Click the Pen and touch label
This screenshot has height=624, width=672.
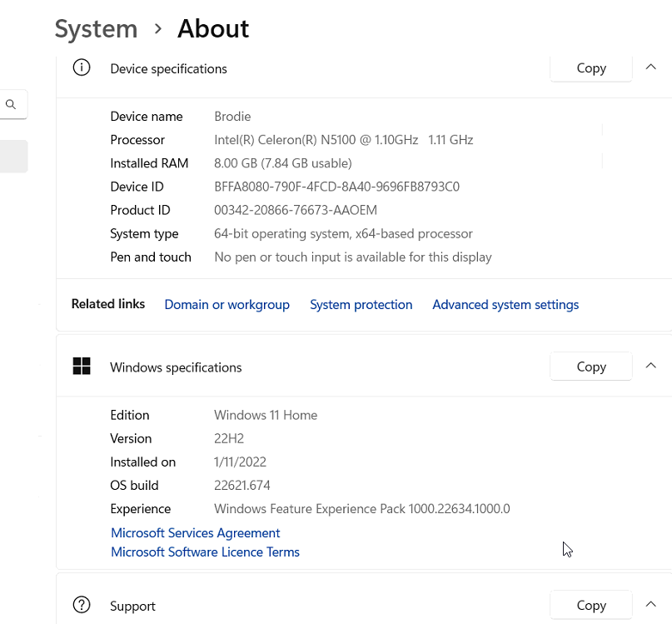[x=151, y=257]
